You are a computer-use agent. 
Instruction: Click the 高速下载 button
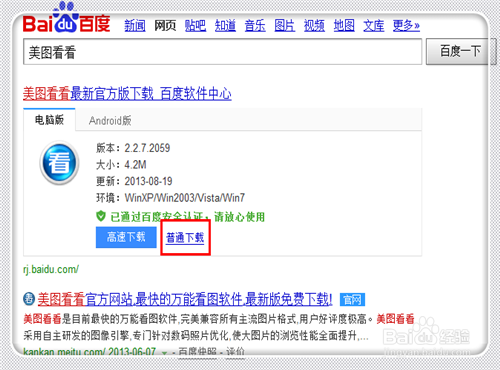(x=126, y=237)
